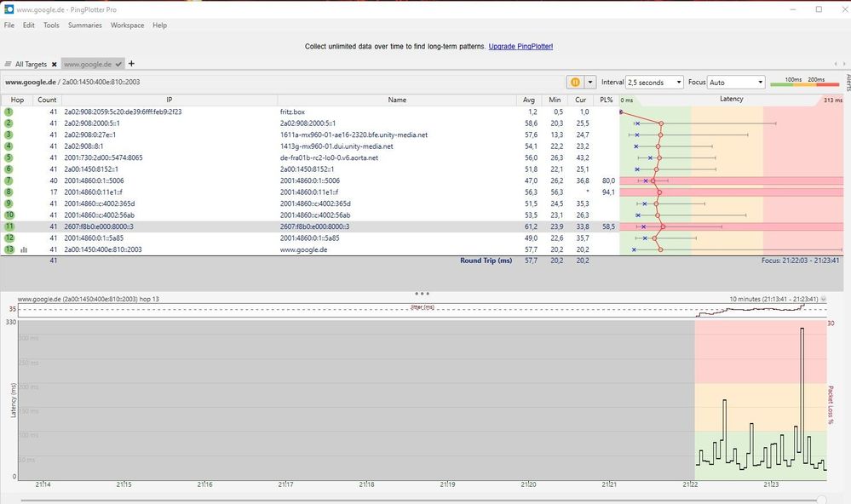Viewport: 851px width, 504px height.
Task: Select the 1611a-mx960-01-ae16-2320.bfe.unity-media.net name
Action: pyautogui.click(x=354, y=135)
